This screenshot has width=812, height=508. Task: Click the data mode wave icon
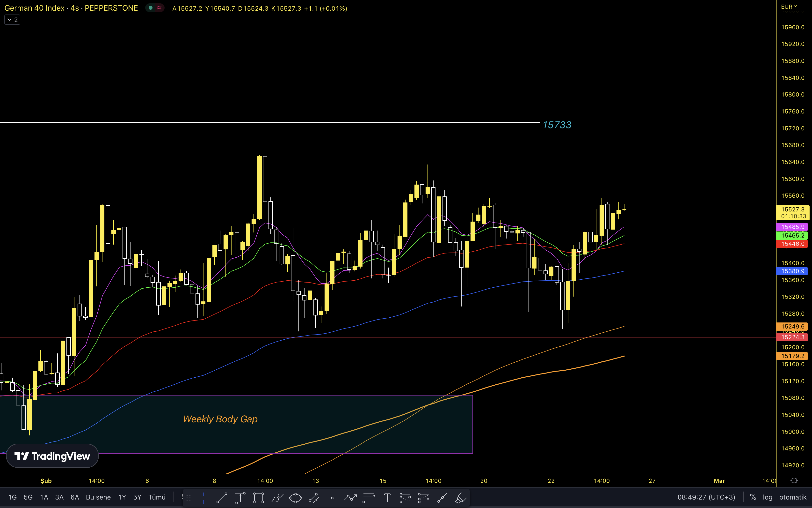click(x=159, y=8)
